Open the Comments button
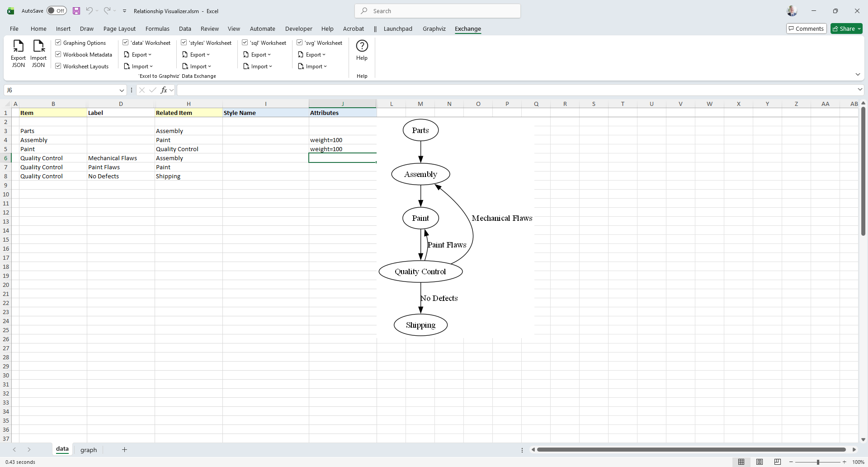This screenshot has width=868, height=467. 806,29
